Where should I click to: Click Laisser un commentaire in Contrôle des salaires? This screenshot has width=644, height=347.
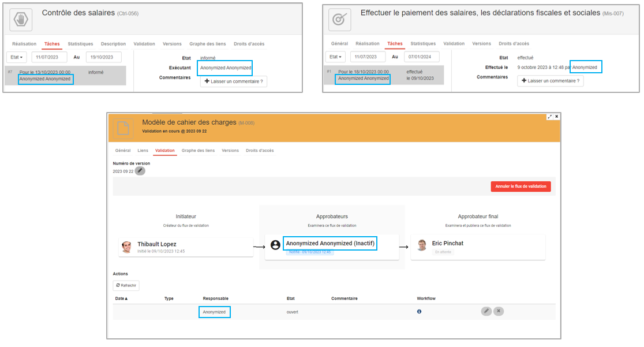click(234, 81)
